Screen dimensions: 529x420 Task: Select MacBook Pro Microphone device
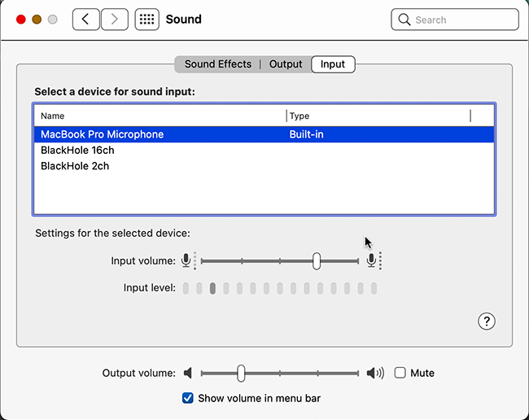pos(264,134)
